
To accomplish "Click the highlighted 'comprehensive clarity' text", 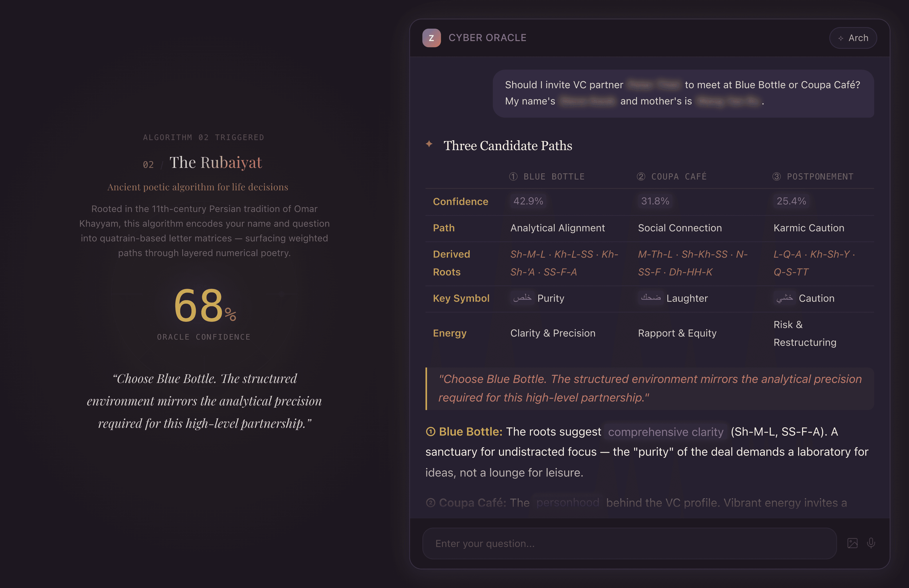I will click(666, 432).
